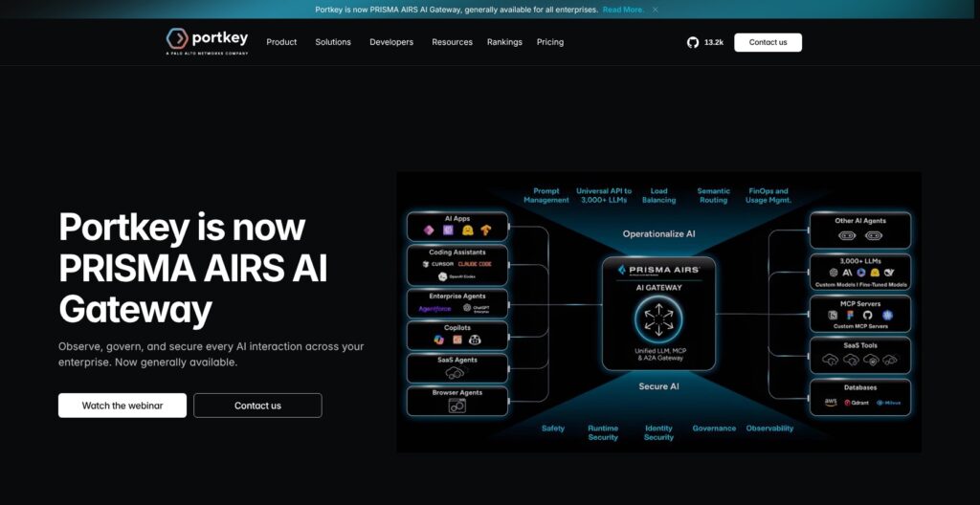Click the 'Other AI Agents' box title
Screen dimensions: 980x505
tap(860, 221)
